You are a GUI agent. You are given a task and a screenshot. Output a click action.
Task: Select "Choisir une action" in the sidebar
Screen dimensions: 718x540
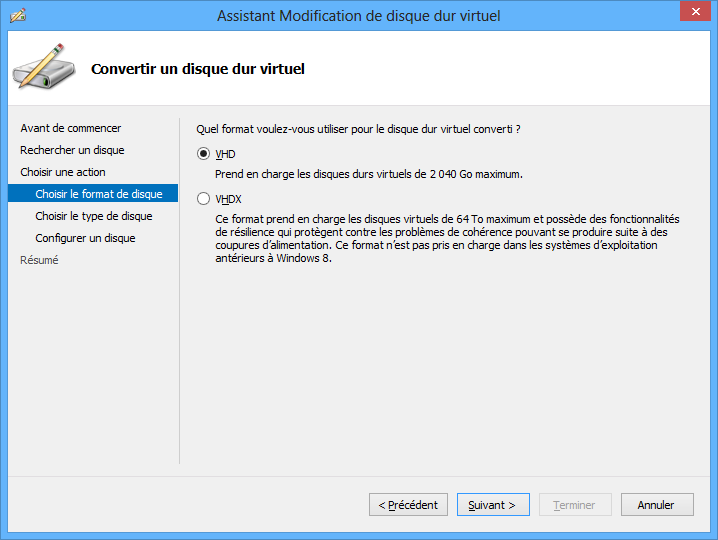click(x=63, y=172)
